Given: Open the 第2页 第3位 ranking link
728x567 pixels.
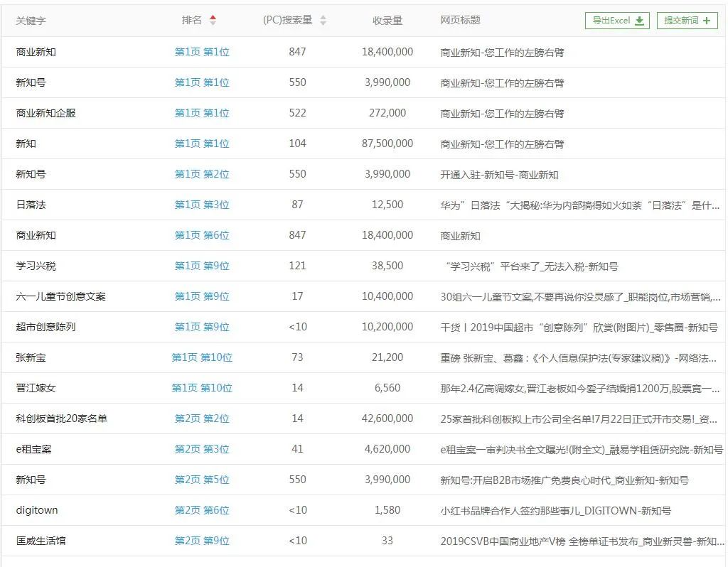Looking at the screenshot, I should 202,449.
